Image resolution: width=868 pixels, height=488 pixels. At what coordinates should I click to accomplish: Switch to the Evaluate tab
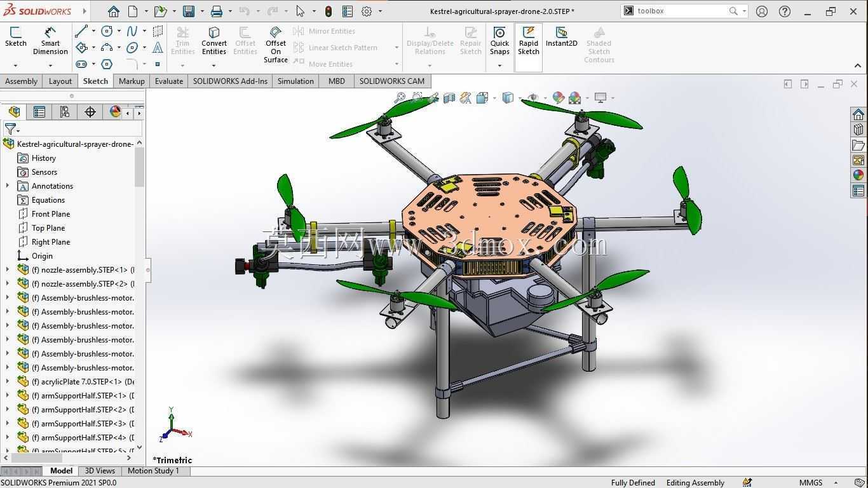(x=169, y=81)
